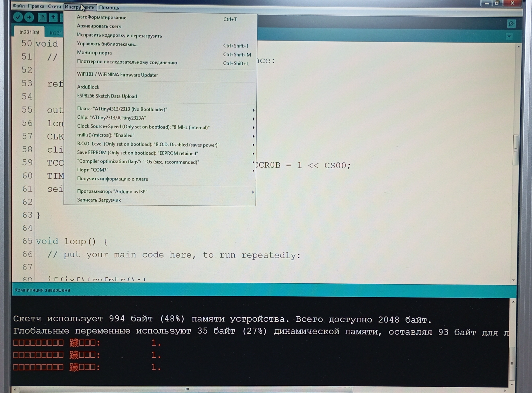Click the Verify (checkmark) toolbar button
Viewport: 532px width, 393px height.
coord(18,17)
